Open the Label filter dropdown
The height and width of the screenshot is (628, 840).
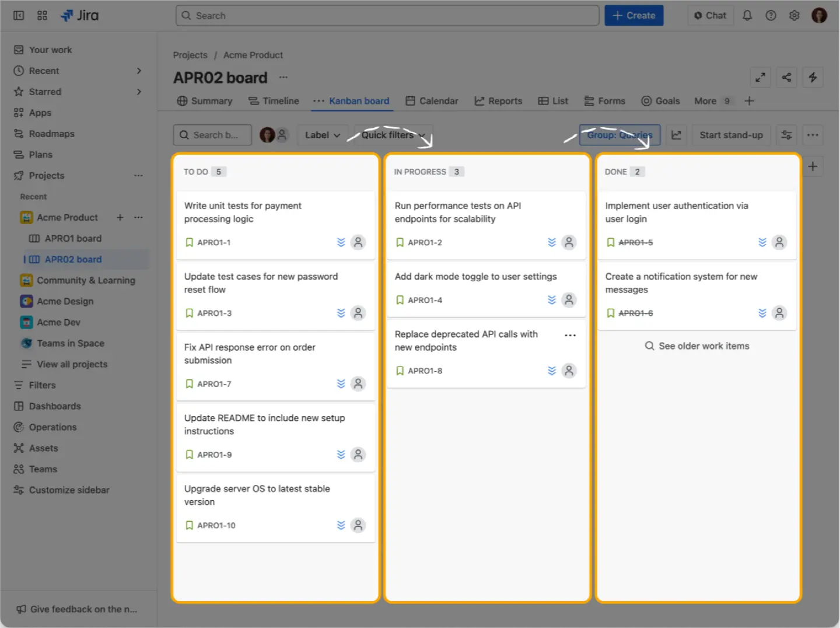pos(322,135)
